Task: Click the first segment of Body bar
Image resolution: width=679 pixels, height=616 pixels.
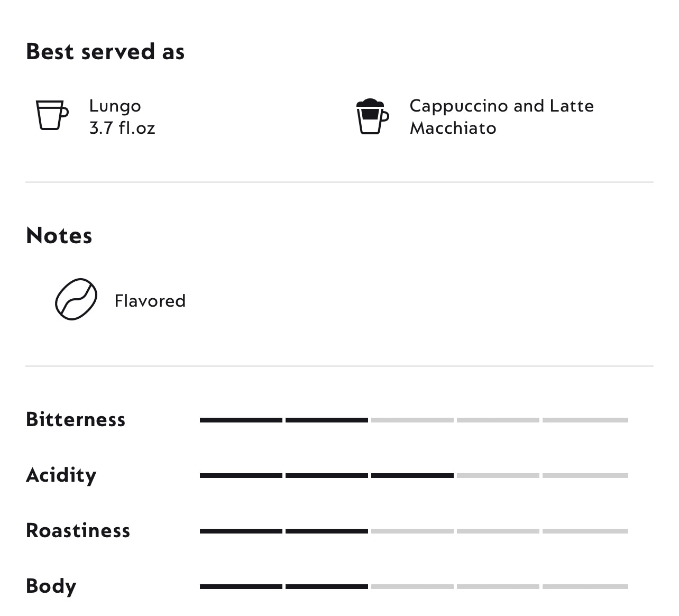Action: pyautogui.click(x=241, y=586)
